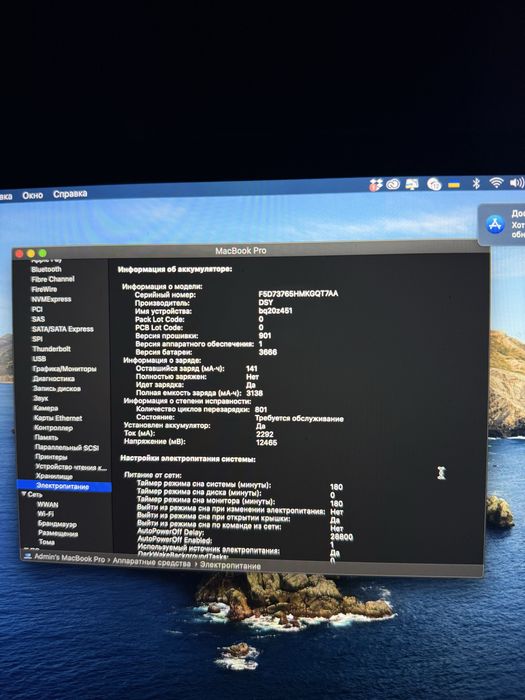Screen dimensions: 525x700
Task: Select Хранилище in the sidebar
Action: [x=54, y=476]
